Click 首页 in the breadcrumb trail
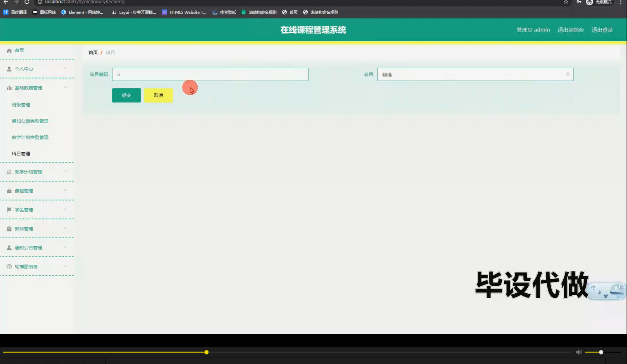The width and height of the screenshot is (627, 364). (93, 52)
